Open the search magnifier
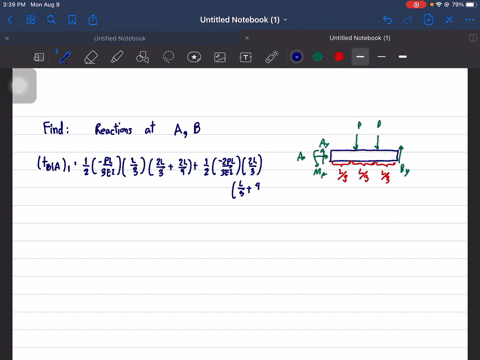Viewport: 480px width, 360px height. pyautogui.click(x=51, y=20)
